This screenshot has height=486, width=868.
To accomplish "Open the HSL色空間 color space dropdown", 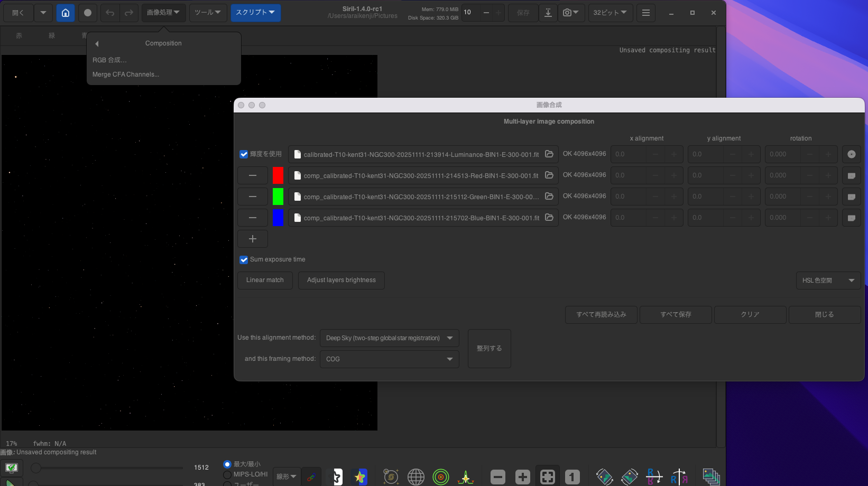I will click(x=828, y=281).
